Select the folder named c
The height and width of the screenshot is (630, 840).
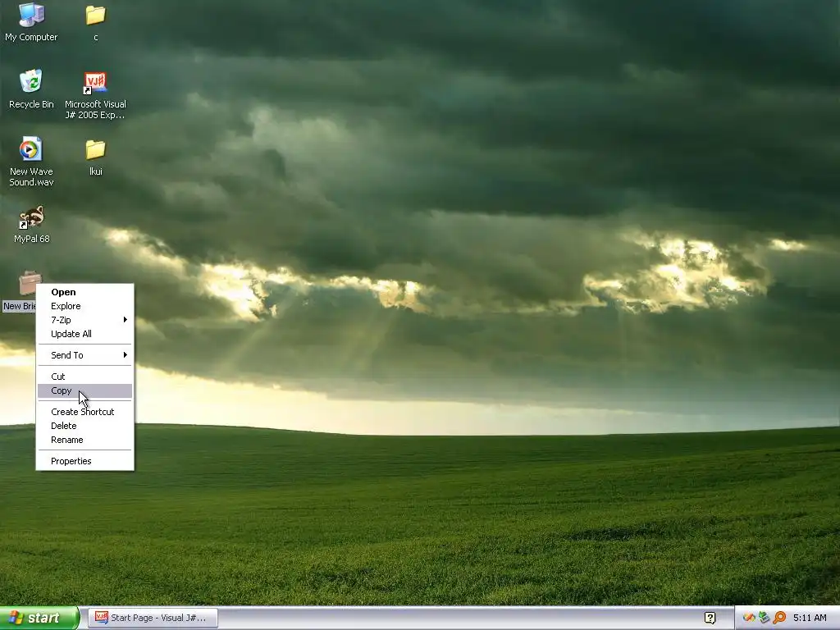[x=95, y=21]
